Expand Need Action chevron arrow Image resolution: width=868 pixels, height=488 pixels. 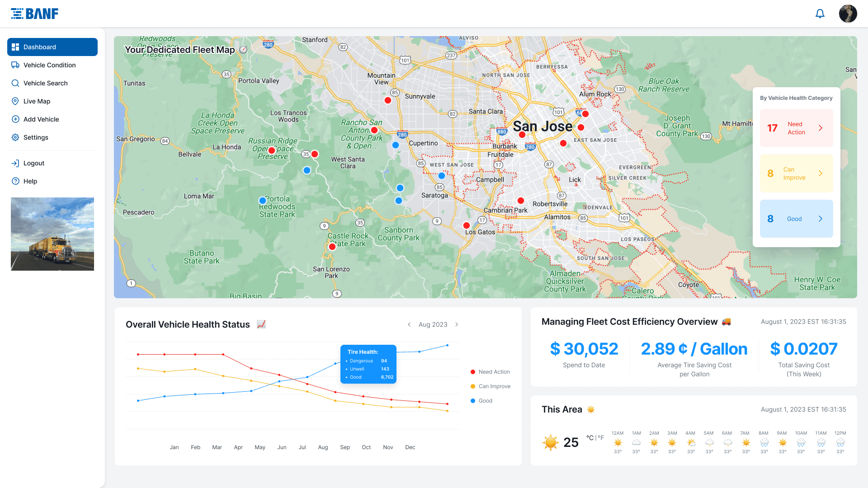coord(821,128)
